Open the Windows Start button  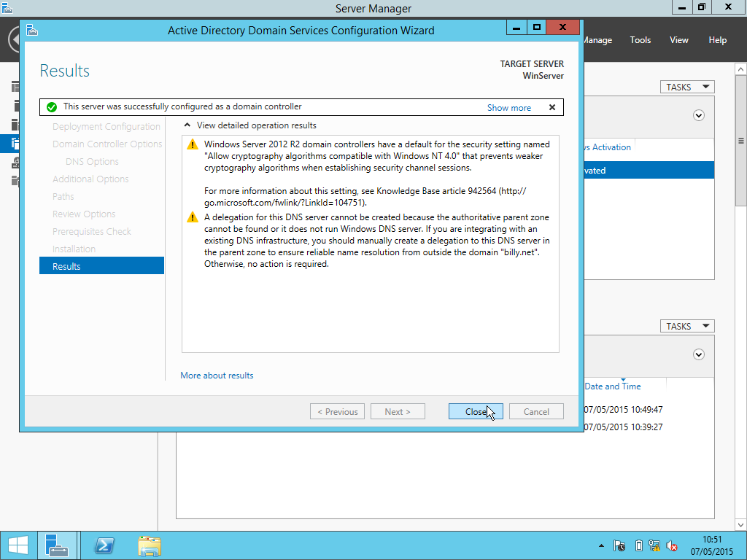tap(18, 545)
